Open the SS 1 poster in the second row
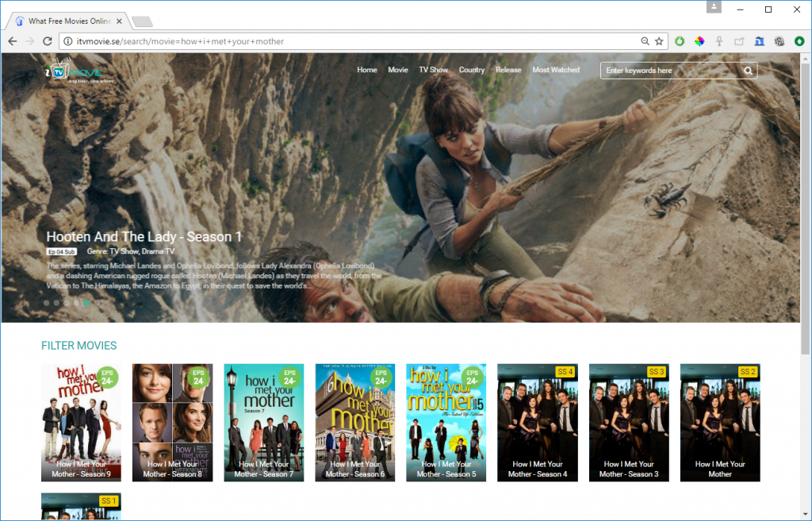812x521 pixels. [x=82, y=507]
